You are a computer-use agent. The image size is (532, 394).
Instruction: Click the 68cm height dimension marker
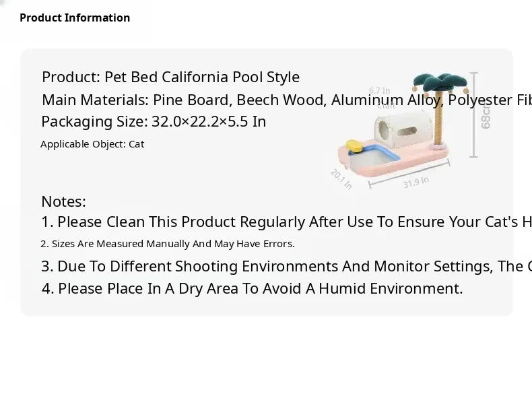[485, 116]
